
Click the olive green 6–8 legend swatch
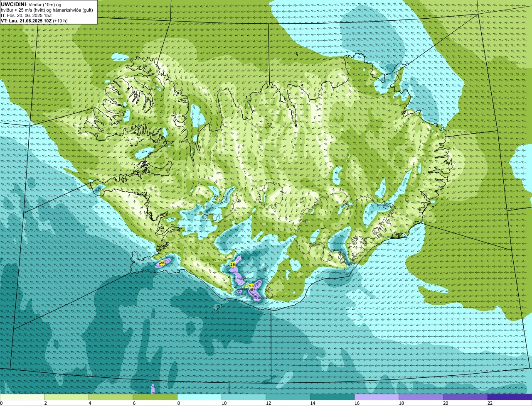pos(155,397)
